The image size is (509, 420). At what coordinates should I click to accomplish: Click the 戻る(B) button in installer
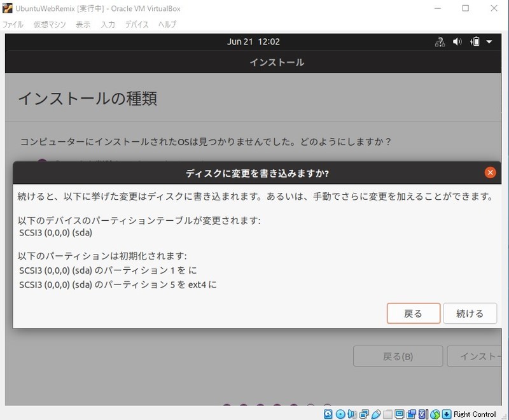[398, 356]
